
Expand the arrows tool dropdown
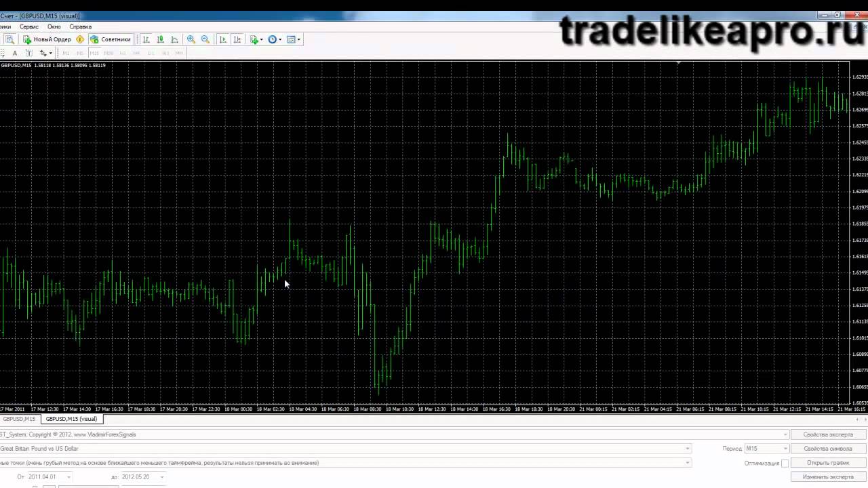51,53
